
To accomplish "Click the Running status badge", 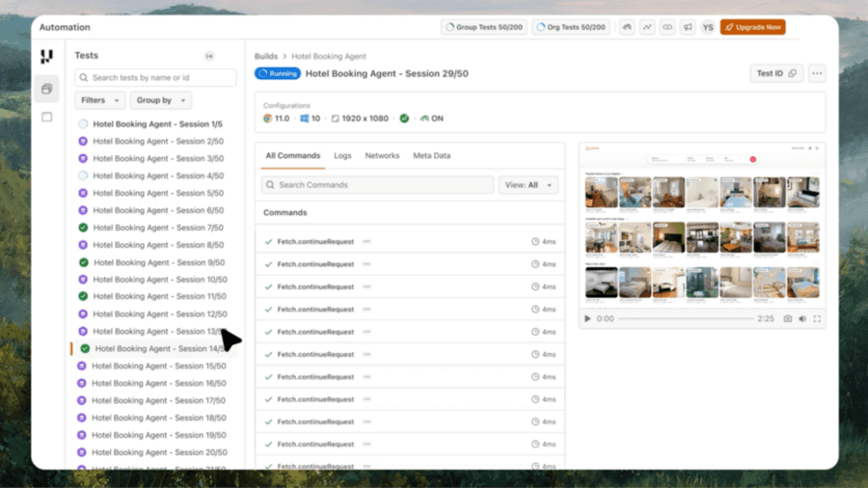I will point(278,73).
